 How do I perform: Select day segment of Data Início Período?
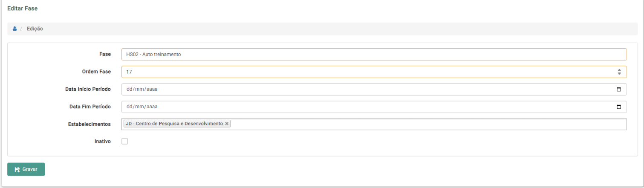click(130, 90)
